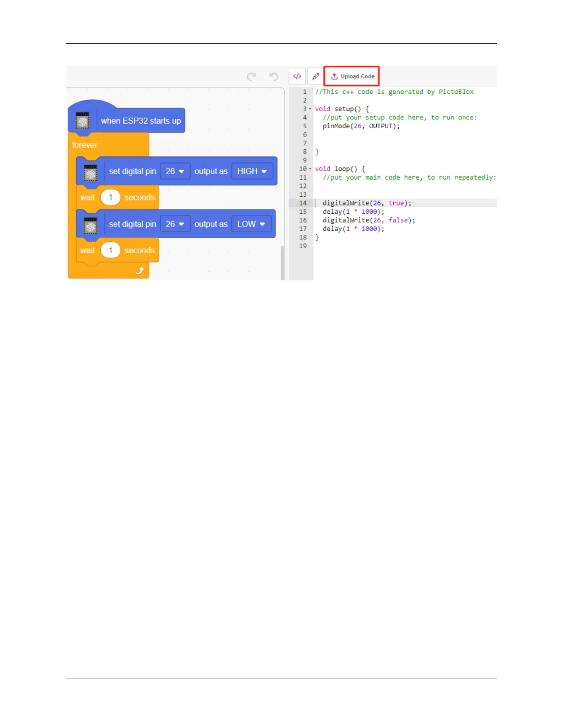Click the ESP32 chip icon on the hat block

click(x=82, y=120)
